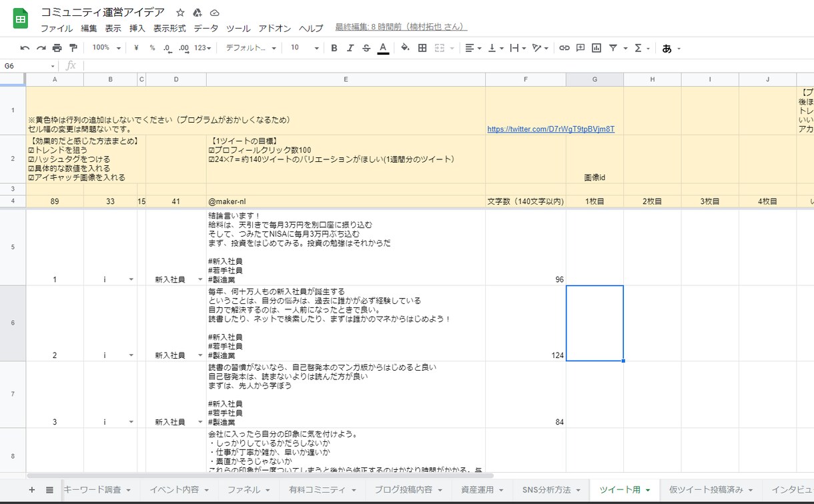Open number format 123 dropdown
The height and width of the screenshot is (504, 814).
click(x=203, y=48)
